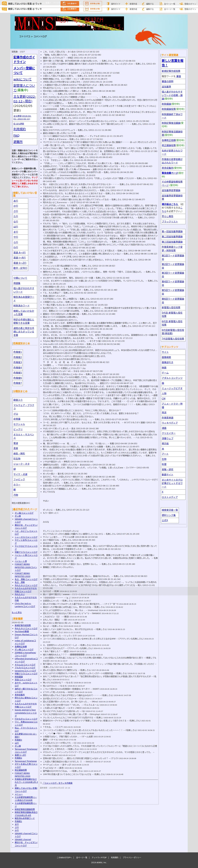Open the 副管理人について link
198x868 pixels.
(24, 88)
